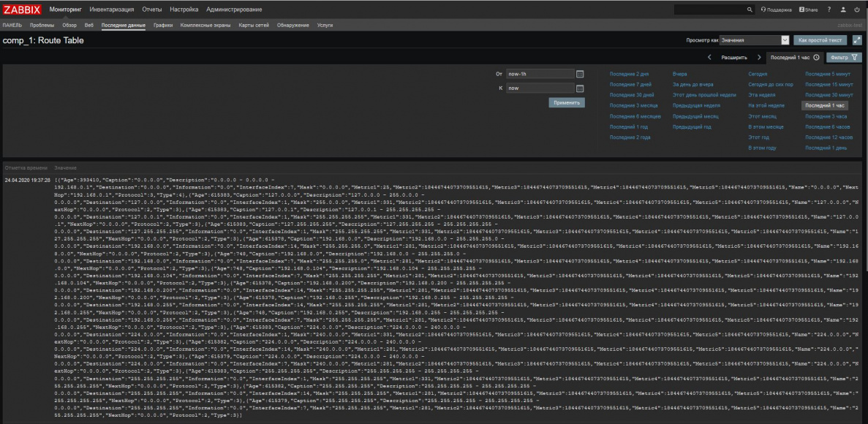Open the Просмотр как dropdown
Viewport: 868px width, 424px height.
pos(754,40)
